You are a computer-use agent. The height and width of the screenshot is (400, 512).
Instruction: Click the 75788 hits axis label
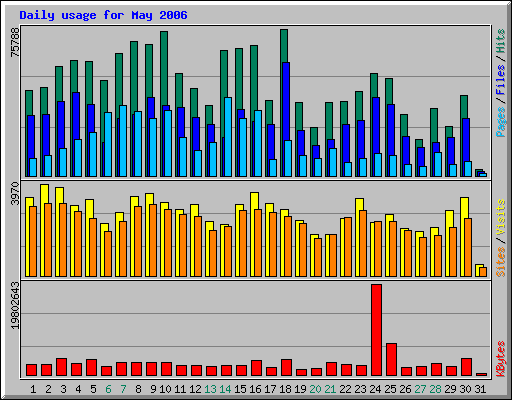[15, 42]
